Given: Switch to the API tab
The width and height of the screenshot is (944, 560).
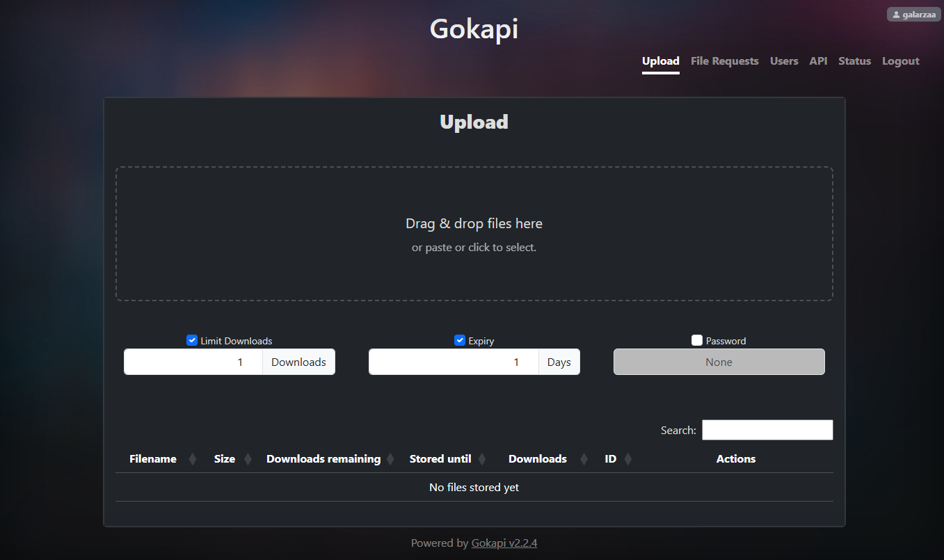Looking at the screenshot, I should click(818, 61).
